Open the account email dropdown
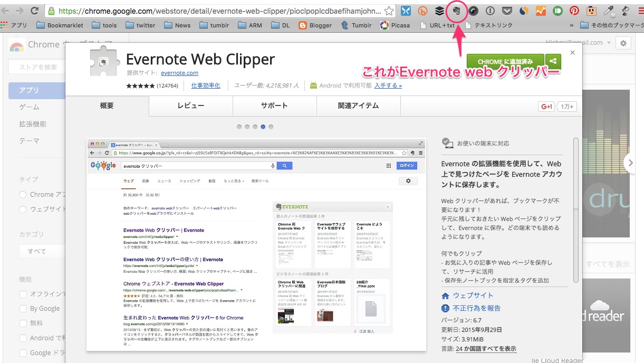 click(578, 43)
